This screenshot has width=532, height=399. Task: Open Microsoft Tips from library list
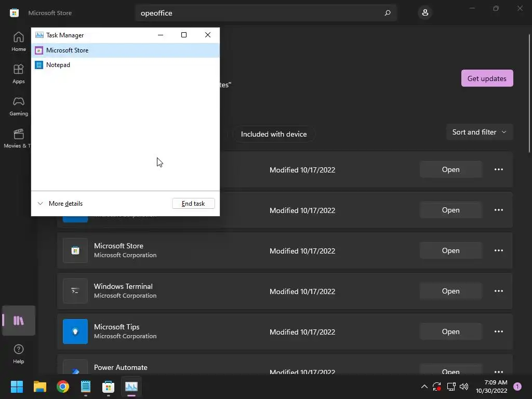[x=450, y=331]
